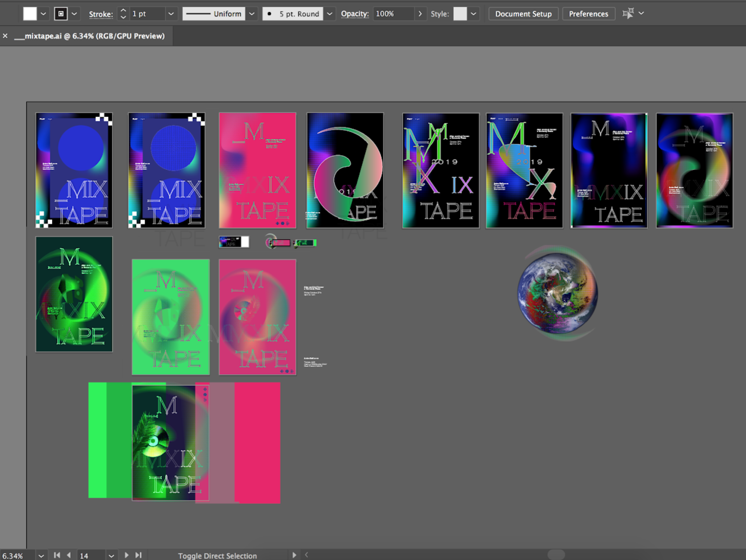Screen dimensions: 746x560
Task: Select the second-row pink swirl poster
Action: 258,317
